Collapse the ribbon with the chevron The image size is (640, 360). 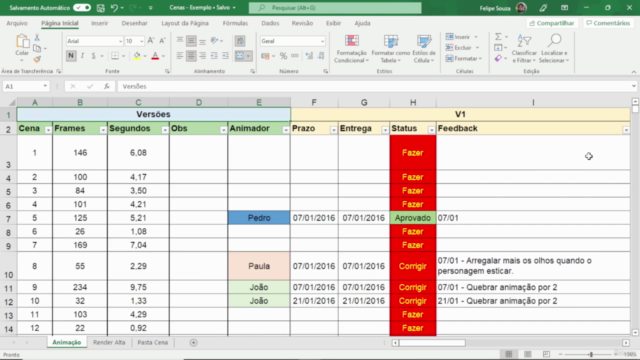tap(633, 72)
